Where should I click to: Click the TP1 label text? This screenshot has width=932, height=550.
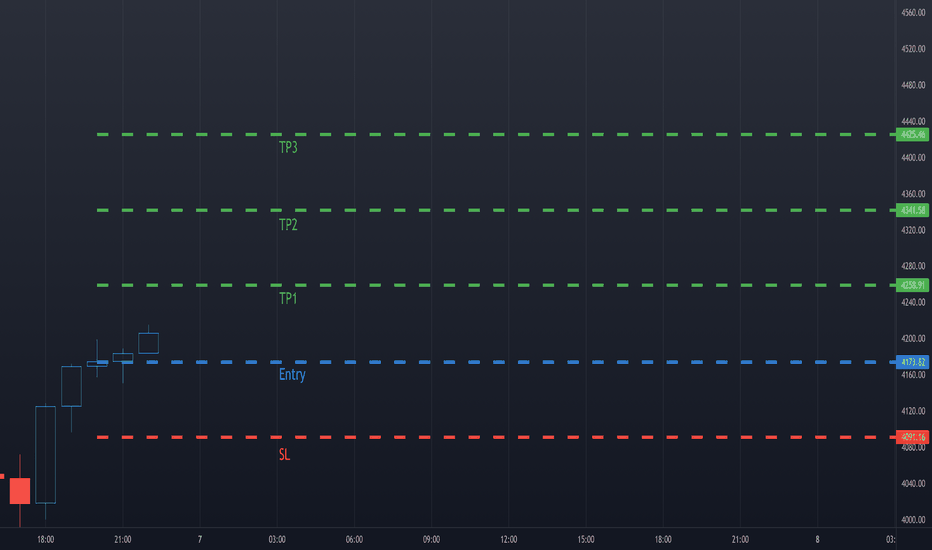[288, 298]
